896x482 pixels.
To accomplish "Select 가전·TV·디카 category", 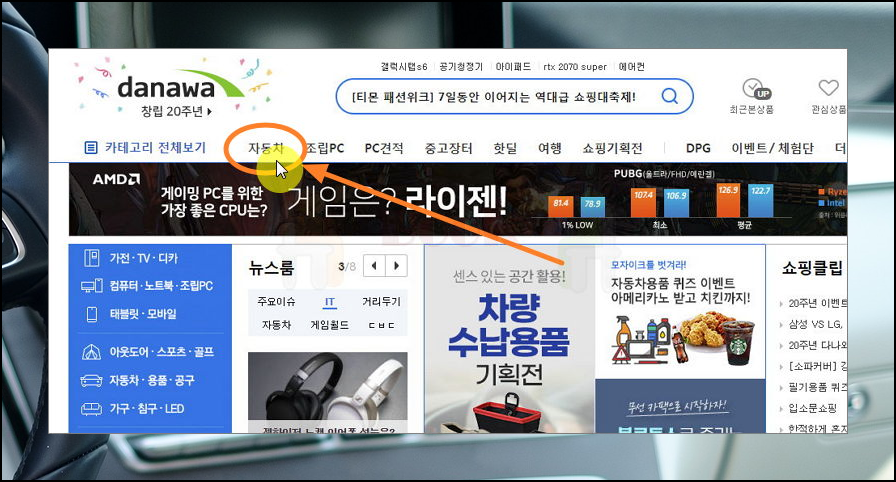I will [x=143, y=258].
